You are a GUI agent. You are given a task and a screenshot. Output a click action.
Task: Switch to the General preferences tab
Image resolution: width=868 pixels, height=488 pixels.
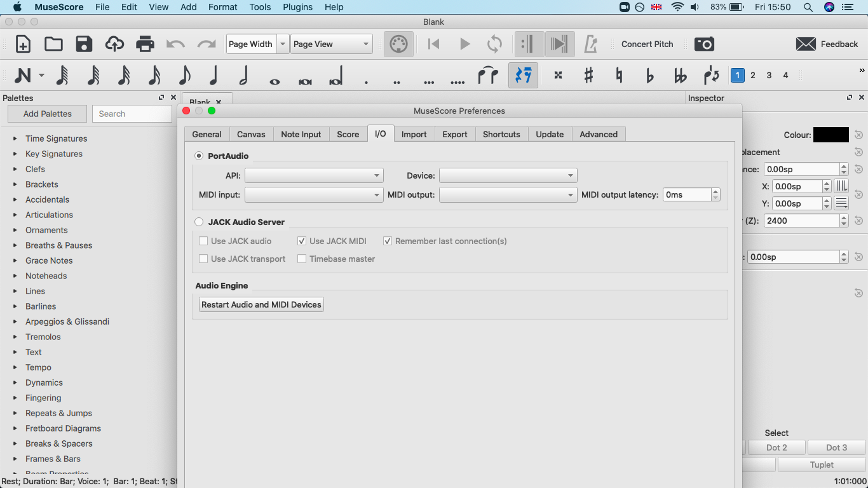pos(207,134)
